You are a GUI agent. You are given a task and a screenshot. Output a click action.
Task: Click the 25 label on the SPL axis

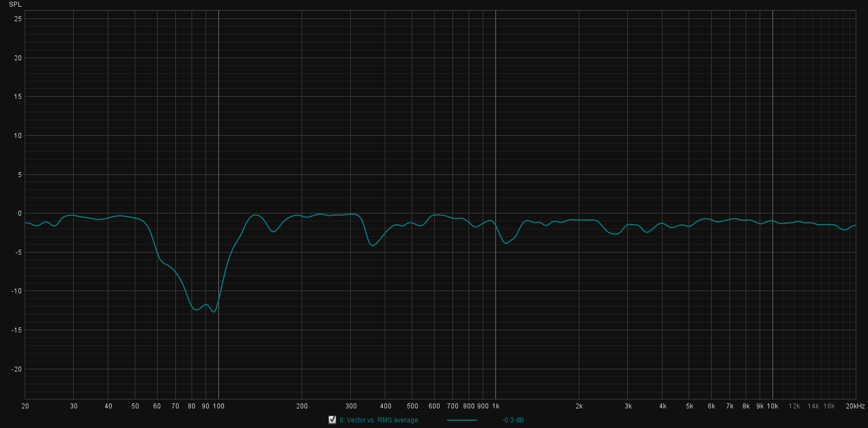click(x=18, y=19)
